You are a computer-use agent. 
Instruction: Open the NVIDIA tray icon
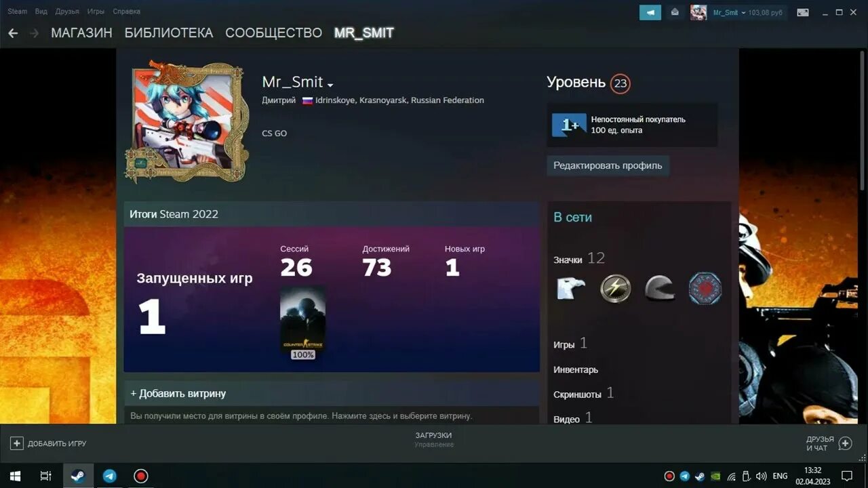click(x=715, y=476)
